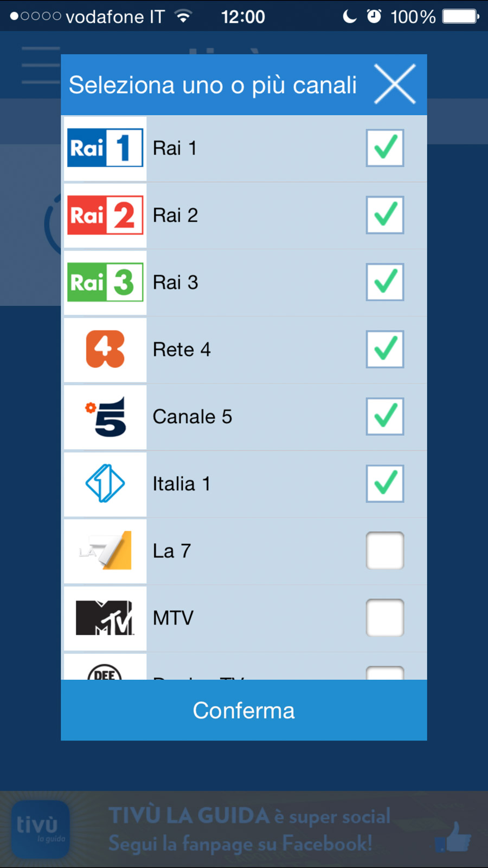The height and width of the screenshot is (868, 488).
Task: Tap the Italia 1 channel logo
Action: click(105, 483)
